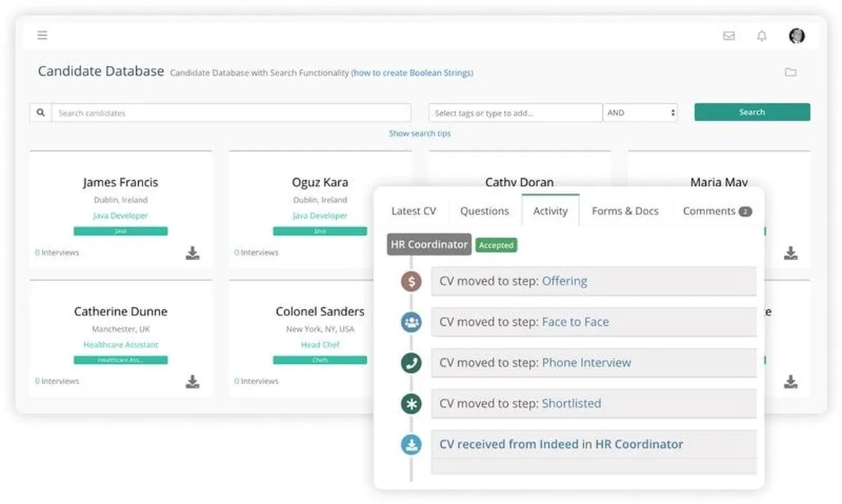The height and width of the screenshot is (504, 842).
Task: Click 0 Interviews on Catherine Dunne card
Action: coord(57,381)
